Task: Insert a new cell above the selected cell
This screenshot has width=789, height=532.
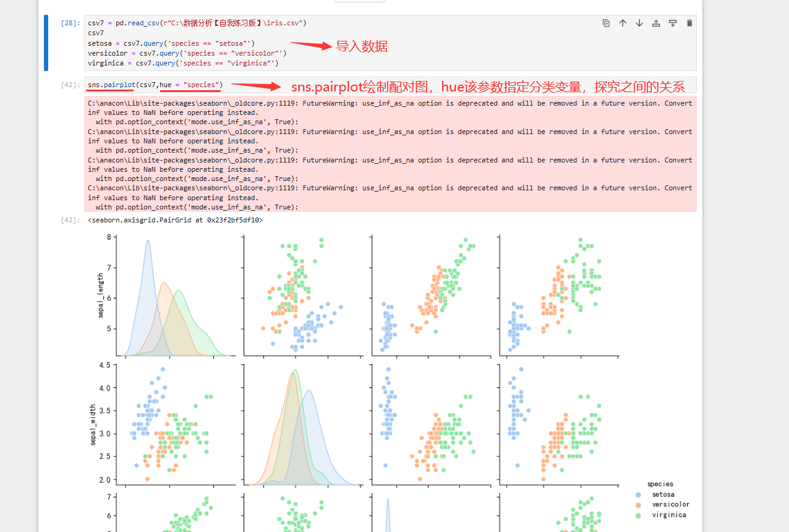Action: (656, 23)
